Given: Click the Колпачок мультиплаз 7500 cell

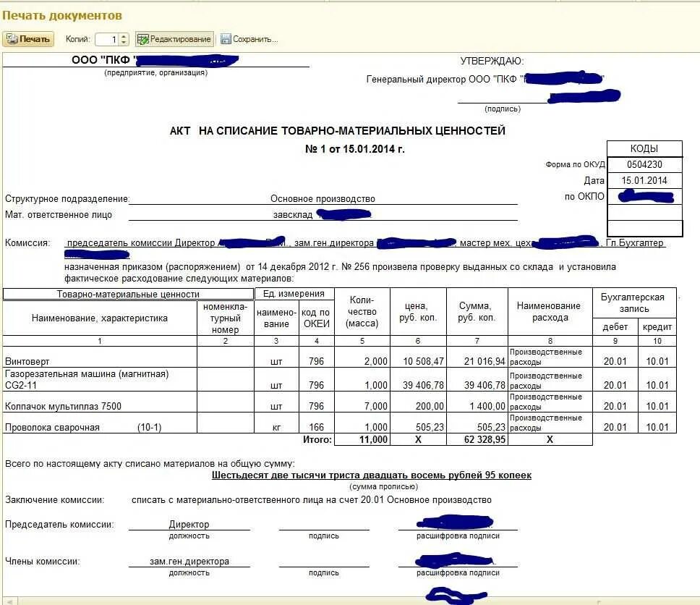Looking at the screenshot, I should click(100, 402).
